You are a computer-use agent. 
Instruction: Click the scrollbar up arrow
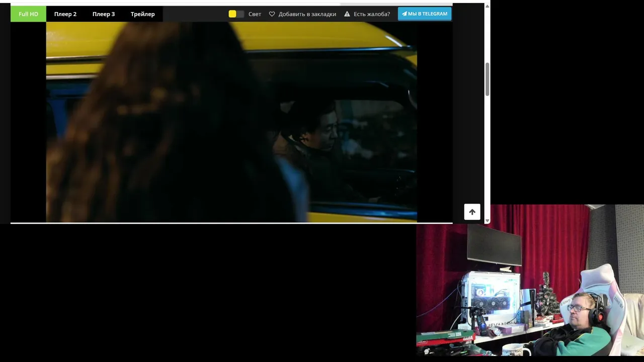click(x=487, y=6)
